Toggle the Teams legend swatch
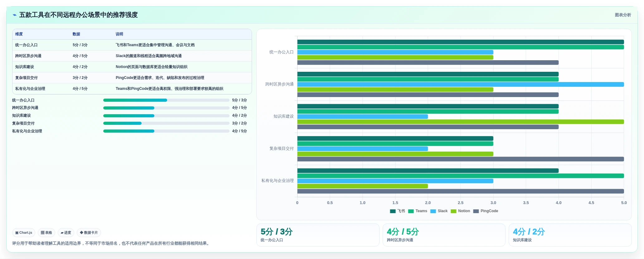This screenshot has width=644, height=259. coord(411,211)
